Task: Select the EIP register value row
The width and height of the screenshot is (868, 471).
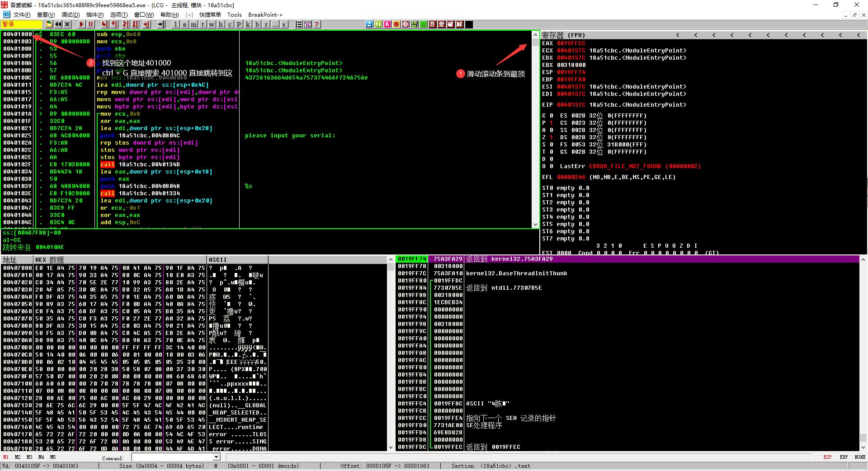Action: [x=614, y=105]
